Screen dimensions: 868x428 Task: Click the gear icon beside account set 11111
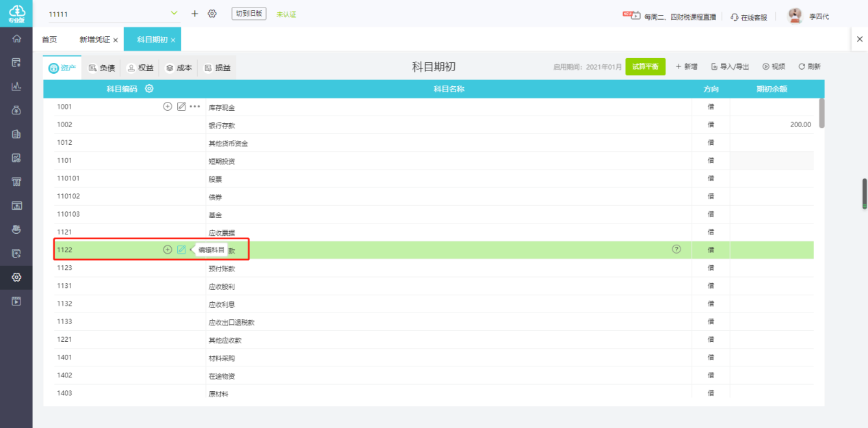[x=212, y=14]
